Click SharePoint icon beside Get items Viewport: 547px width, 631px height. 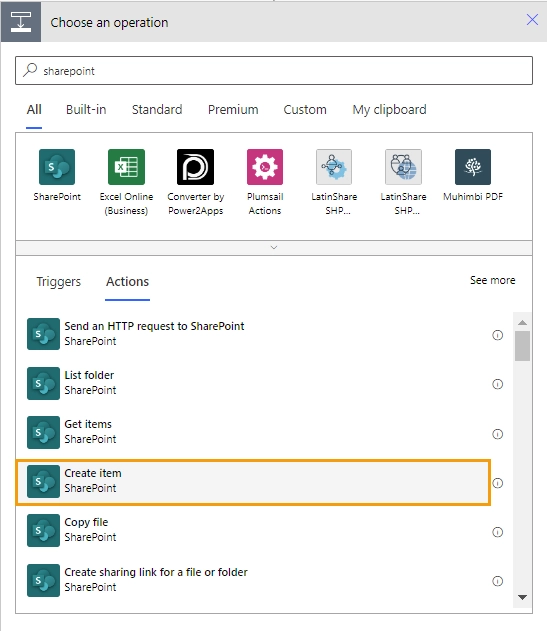click(43, 432)
